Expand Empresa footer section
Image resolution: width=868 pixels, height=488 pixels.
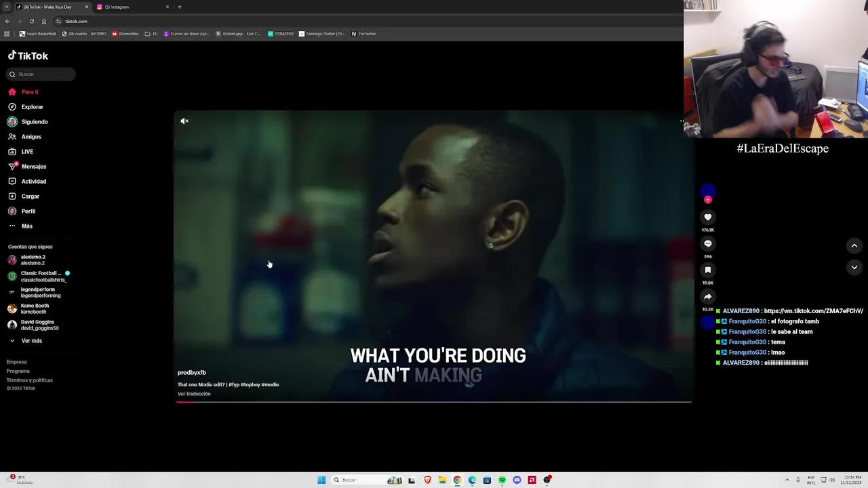coord(17,362)
